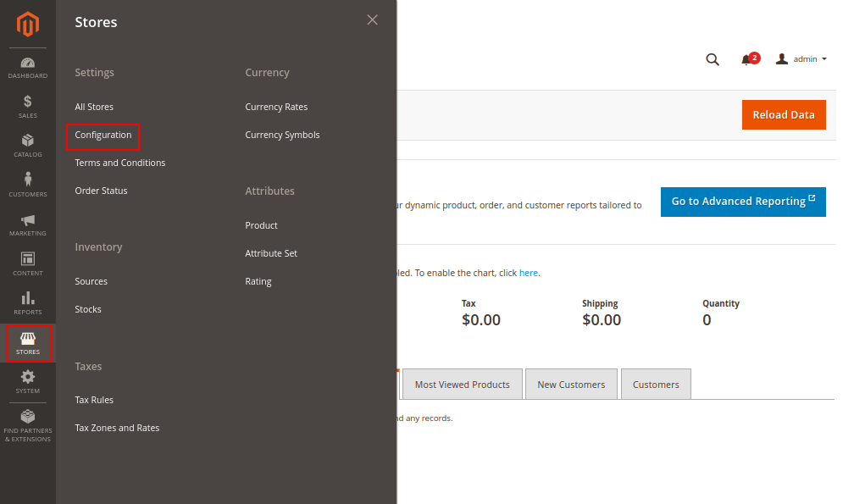Viewport: 854px width, 504px height.
Task: Switch to the New Customers tab
Action: (x=571, y=385)
